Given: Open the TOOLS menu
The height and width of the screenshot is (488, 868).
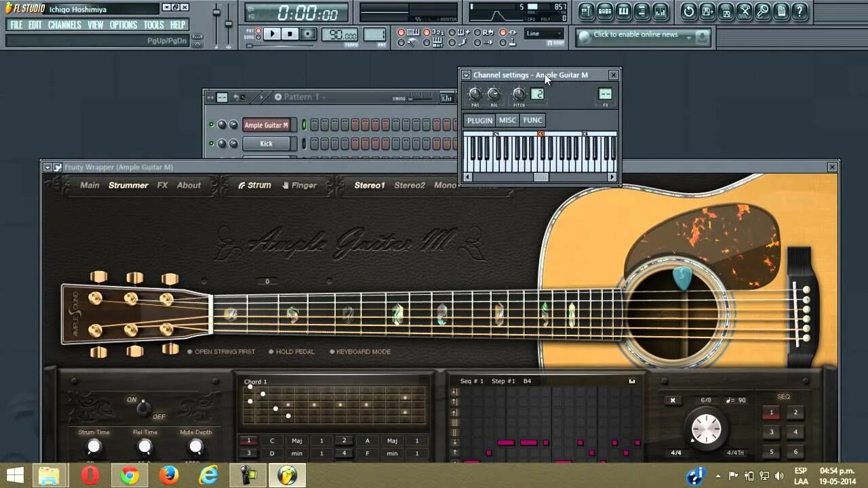Looking at the screenshot, I should pyautogui.click(x=154, y=25).
